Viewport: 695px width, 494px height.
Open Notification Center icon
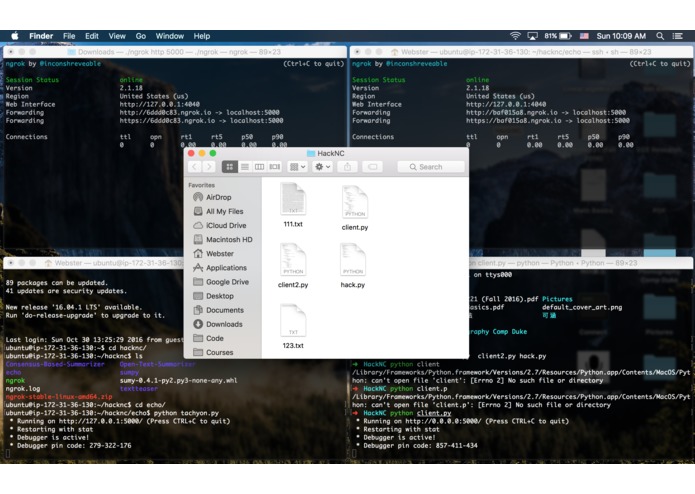[x=677, y=36]
